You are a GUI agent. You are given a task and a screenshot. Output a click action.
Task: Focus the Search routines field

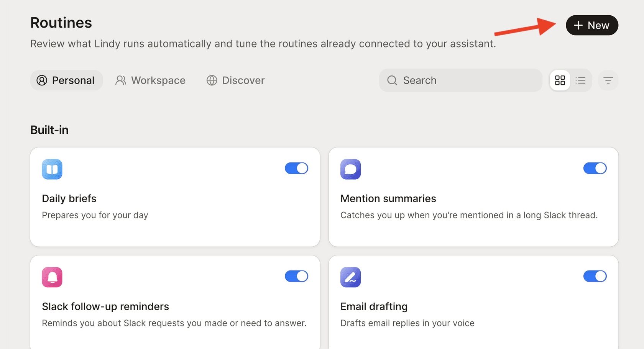pyautogui.click(x=460, y=80)
